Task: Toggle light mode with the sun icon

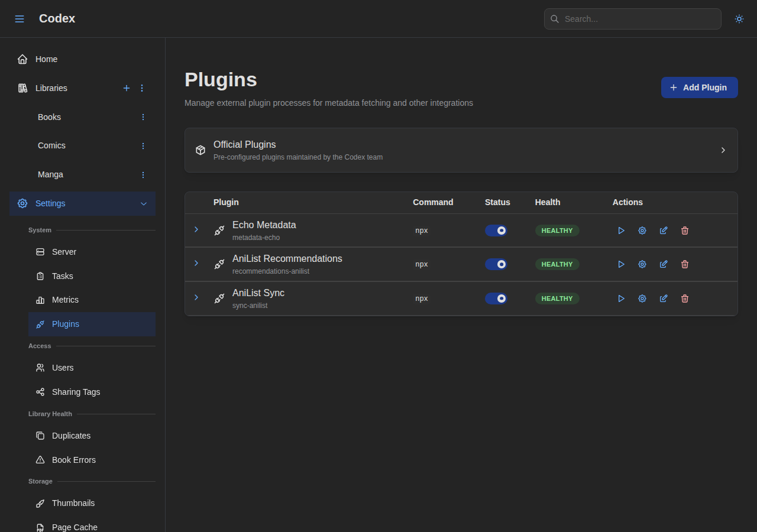Action: 739,18
